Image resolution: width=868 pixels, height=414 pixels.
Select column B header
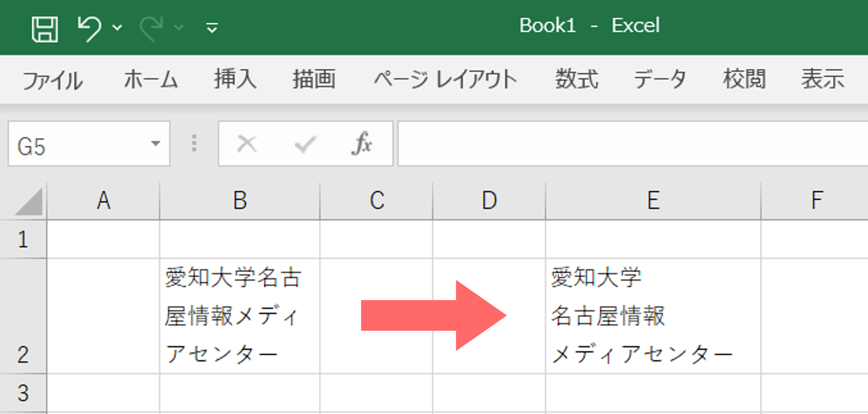click(240, 201)
